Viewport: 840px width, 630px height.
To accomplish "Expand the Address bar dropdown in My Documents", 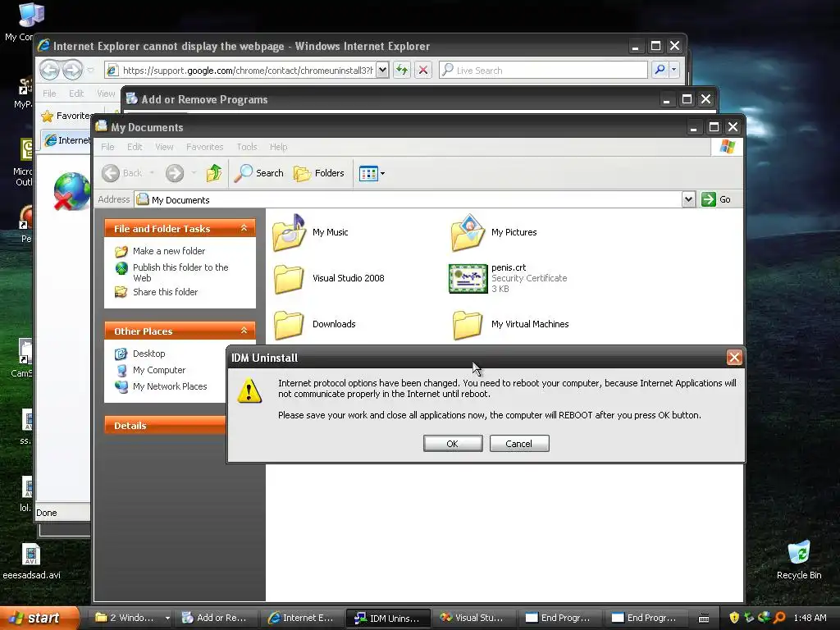I will (688, 200).
